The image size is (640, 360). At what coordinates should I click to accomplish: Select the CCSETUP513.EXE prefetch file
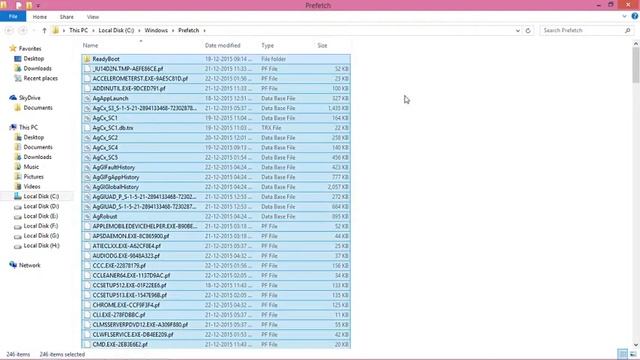click(x=216, y=295)
